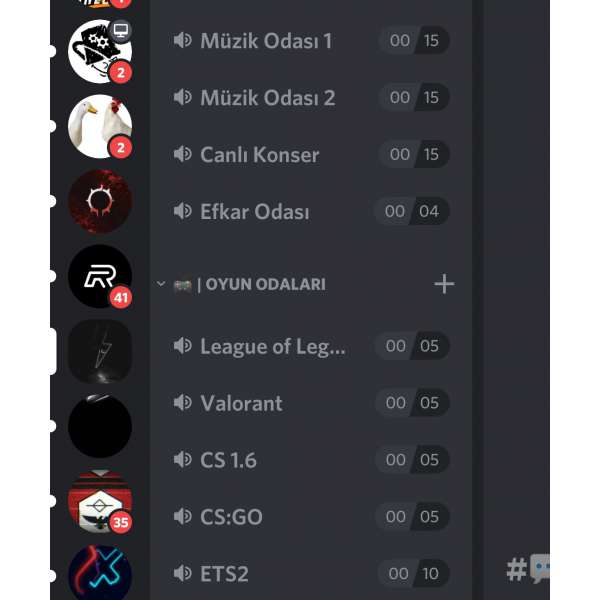Join the Müzik Odası 1 voice channel
This screenshot has width=600, height=600.
[310, 41]
